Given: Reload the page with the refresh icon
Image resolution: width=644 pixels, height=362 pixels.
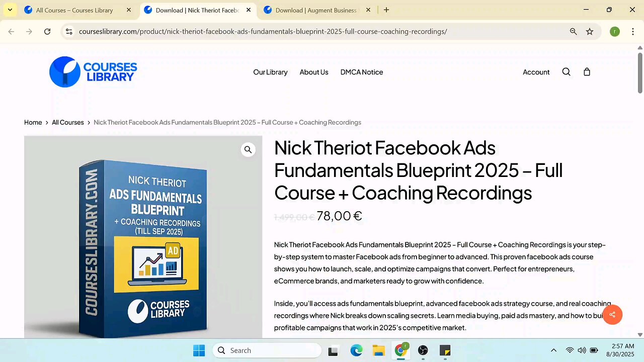Looking at the screenshot, I should click(47, 32).
